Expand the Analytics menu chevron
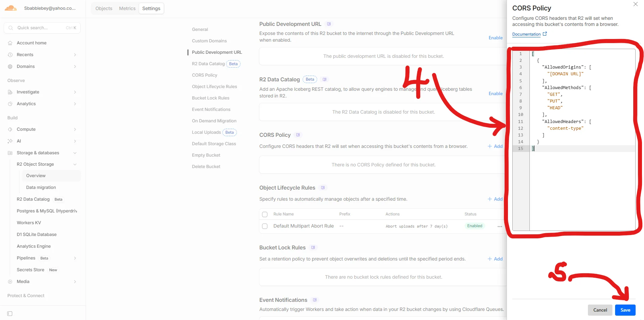The width and height of the screenshot is (644, 320). point(75,104)
